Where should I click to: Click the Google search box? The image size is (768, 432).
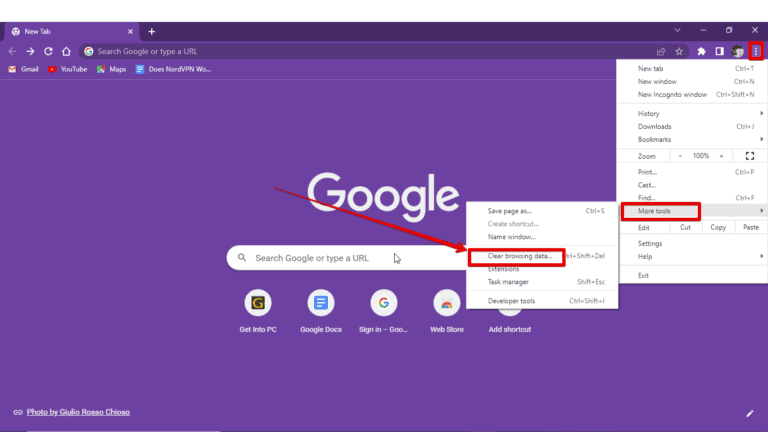[347, 258]
